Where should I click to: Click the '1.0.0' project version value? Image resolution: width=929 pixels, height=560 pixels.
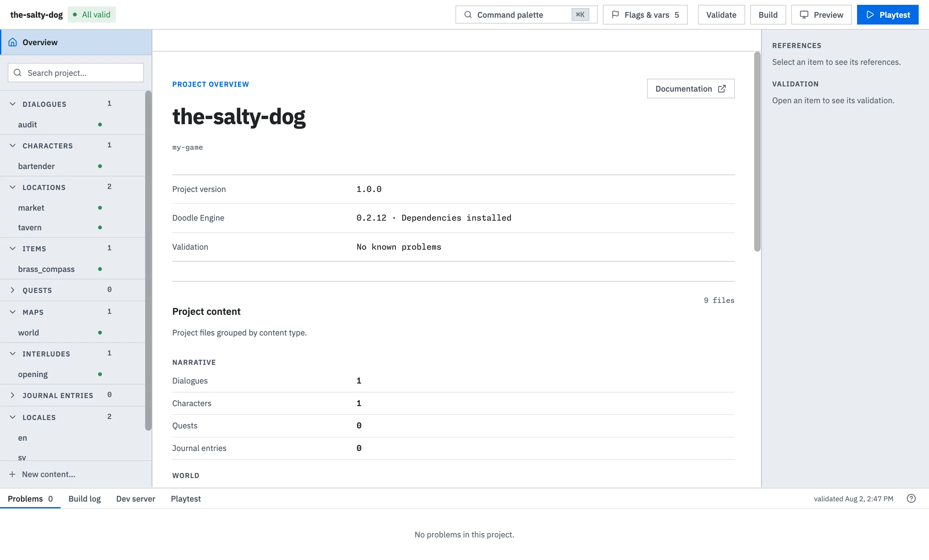(369, 189)
